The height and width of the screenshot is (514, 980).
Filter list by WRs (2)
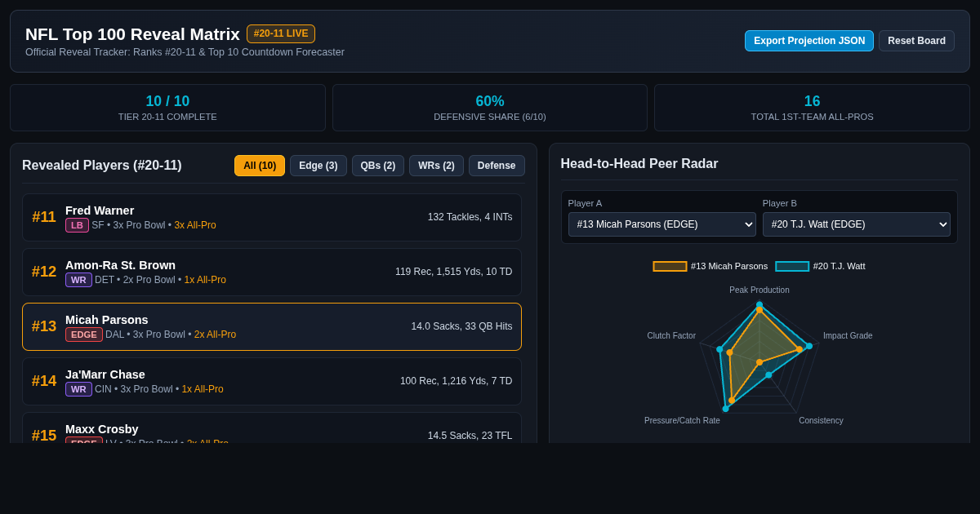436,166
